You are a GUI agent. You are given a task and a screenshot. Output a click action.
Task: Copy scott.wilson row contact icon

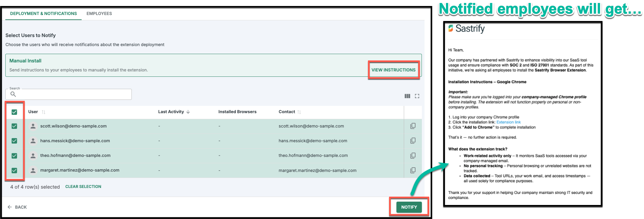tap(413, 126)
